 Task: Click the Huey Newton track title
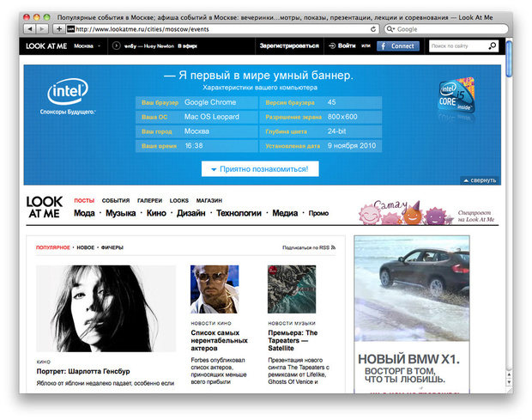159,46
